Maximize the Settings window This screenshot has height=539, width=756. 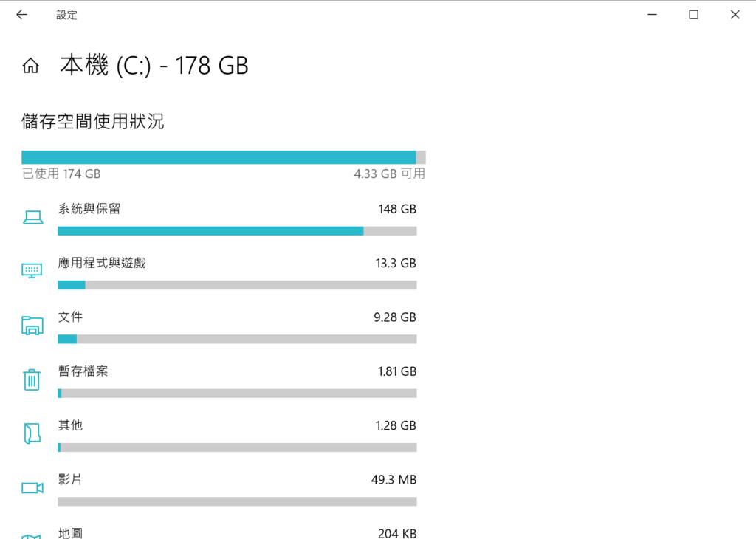pyautogui.click(x=693, y=15)
